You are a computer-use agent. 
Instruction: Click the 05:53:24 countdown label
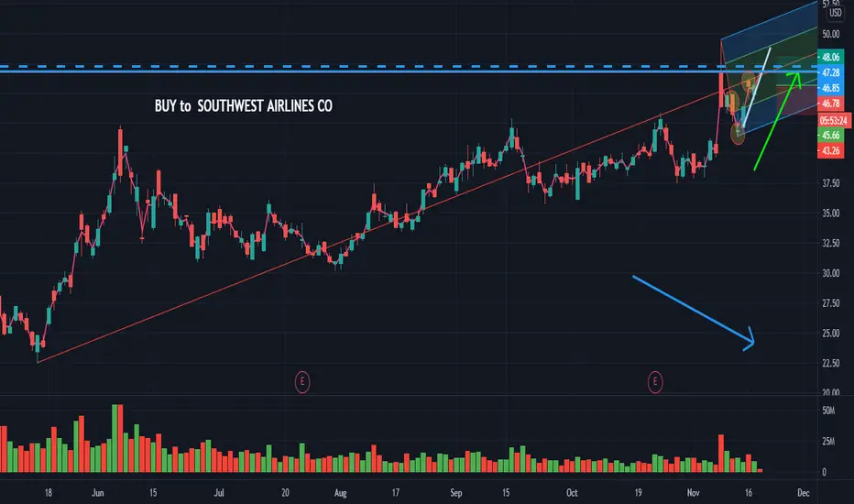[833, 120]
